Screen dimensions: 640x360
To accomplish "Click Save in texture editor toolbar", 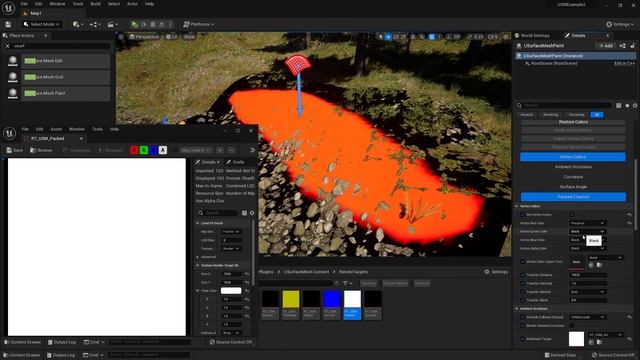I will [14, 150].
